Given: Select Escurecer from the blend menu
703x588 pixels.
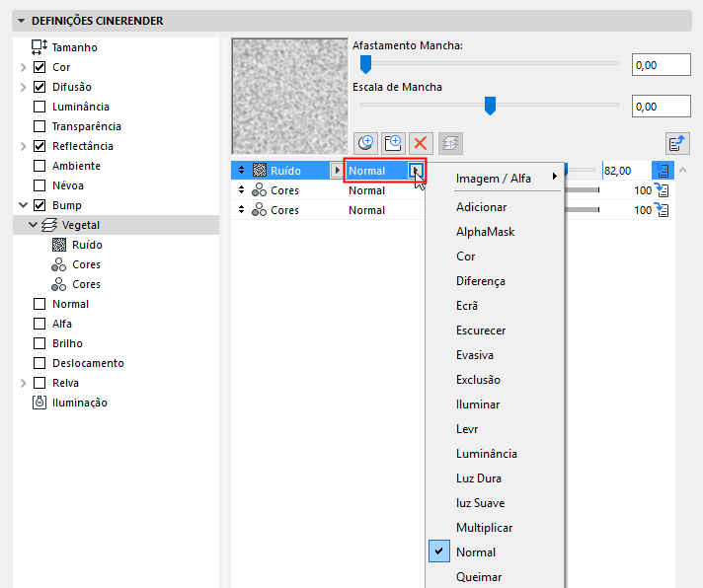Looking at the screenshot, I should [x=481, y=331].
